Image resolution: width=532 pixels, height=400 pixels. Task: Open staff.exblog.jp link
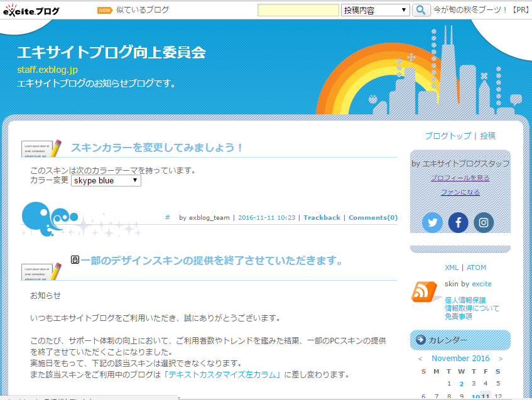coord(48,70)
